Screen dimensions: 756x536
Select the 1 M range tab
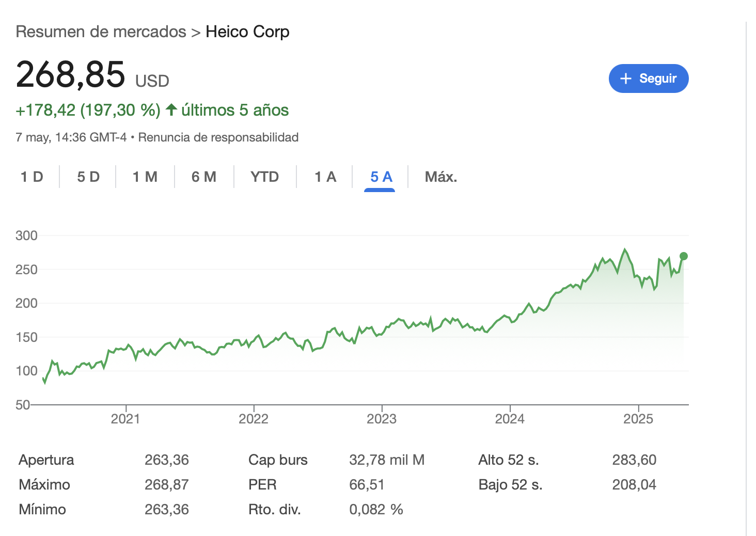tap(145, 177)
